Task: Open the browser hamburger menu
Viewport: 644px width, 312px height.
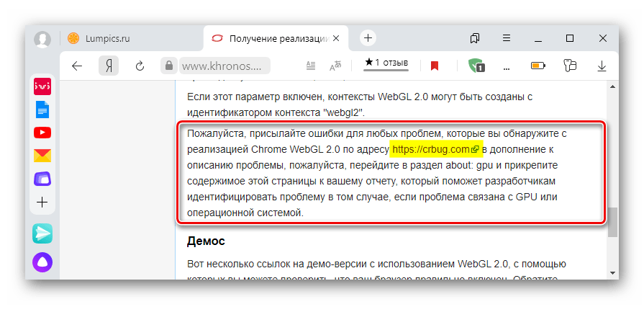Action: (x=507, y=37)
